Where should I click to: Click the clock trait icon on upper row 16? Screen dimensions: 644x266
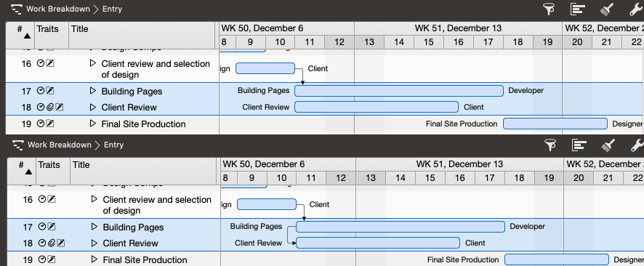(x=40, y=63)
